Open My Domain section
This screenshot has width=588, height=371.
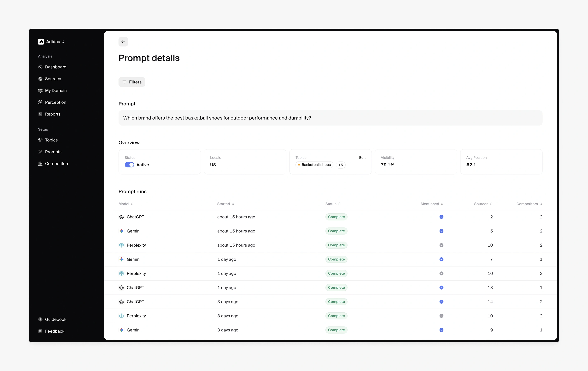(56, 90)
